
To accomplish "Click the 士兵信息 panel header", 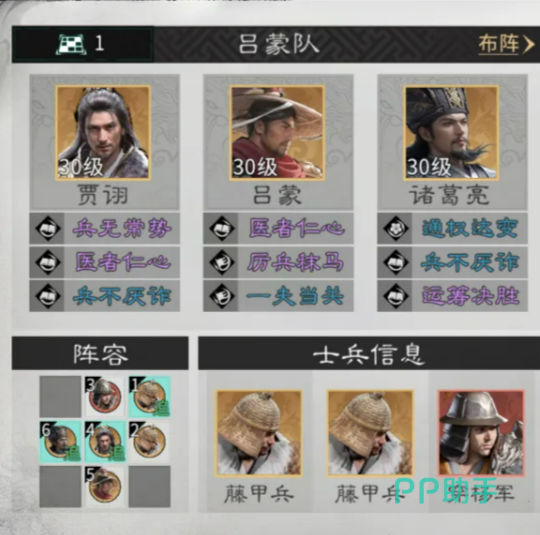I will tap(369, 353).
